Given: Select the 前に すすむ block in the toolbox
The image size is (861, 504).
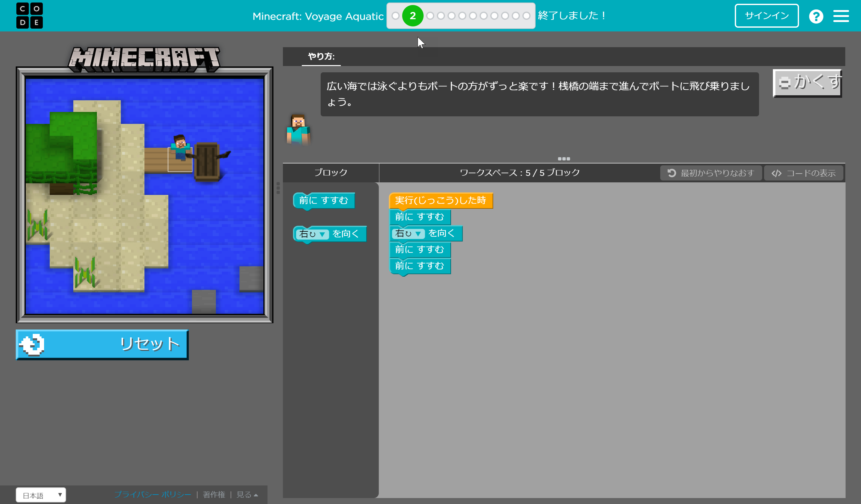Looking at the screenshot, I should (323, 201).
